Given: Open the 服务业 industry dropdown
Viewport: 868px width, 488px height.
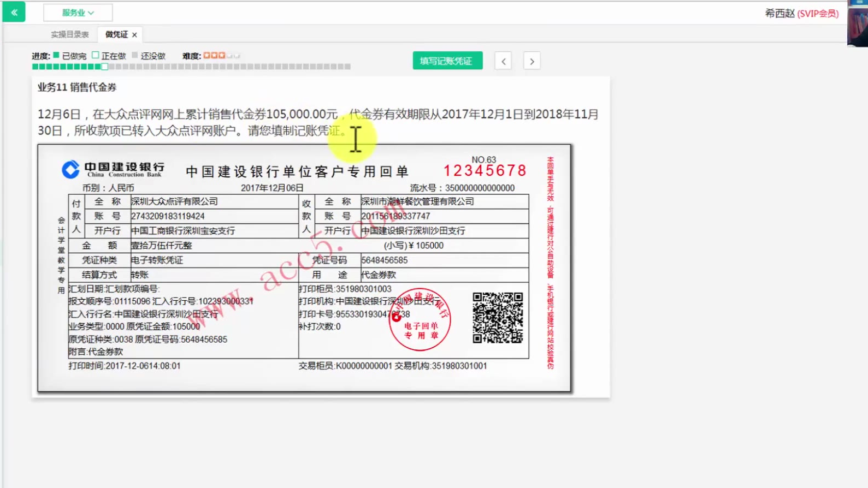Looking at the screenshot, I should pyautogui.click(x=78, y=13).
